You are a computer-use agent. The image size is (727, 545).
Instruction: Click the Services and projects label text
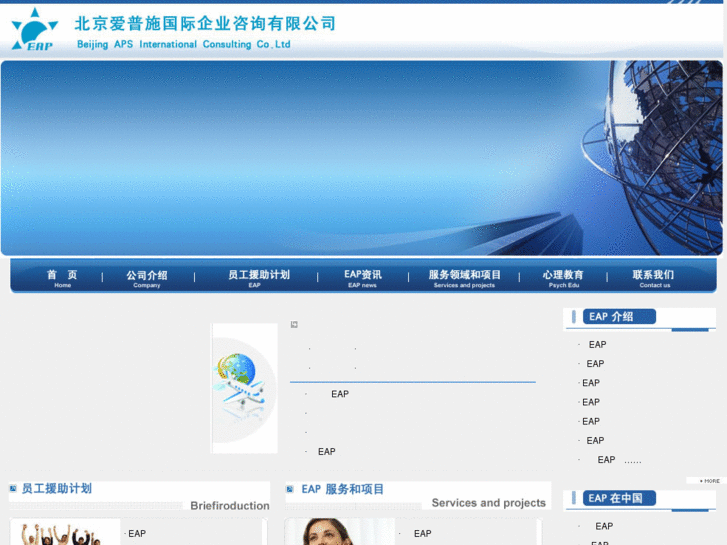489,503
